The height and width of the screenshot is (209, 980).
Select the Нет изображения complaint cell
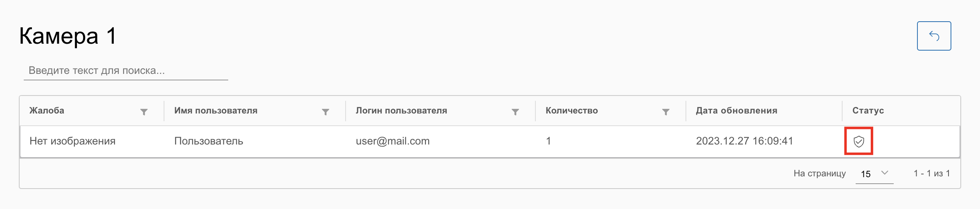(72, 141)
